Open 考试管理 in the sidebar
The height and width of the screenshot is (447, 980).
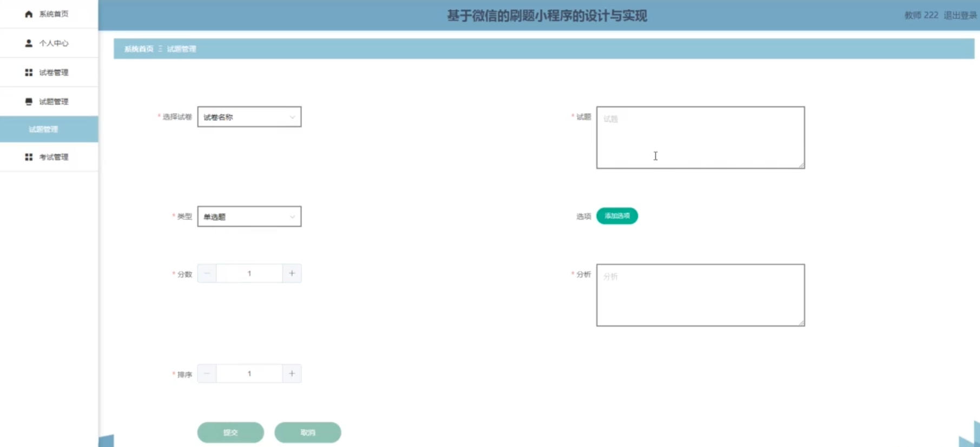(x=54, y=157)
